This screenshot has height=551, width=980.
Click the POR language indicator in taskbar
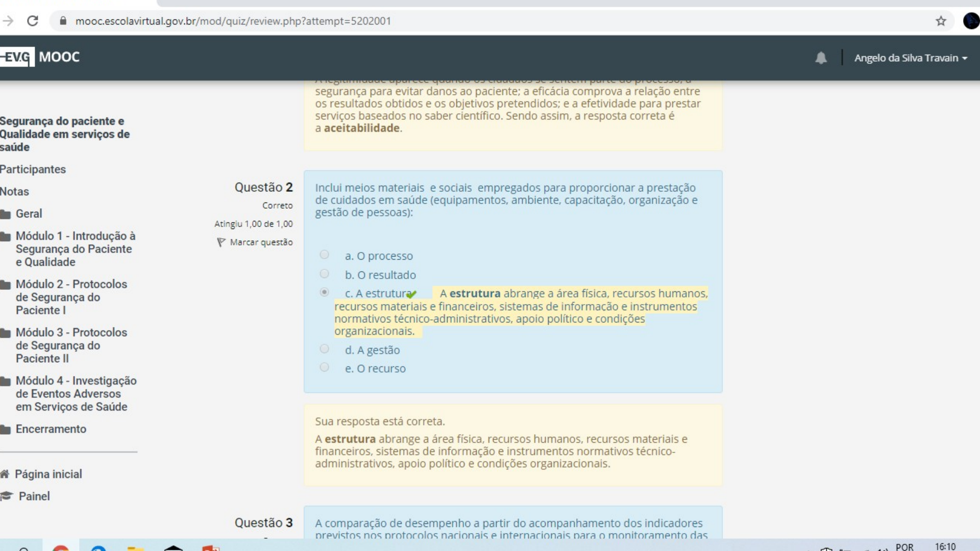click(904, 546)
